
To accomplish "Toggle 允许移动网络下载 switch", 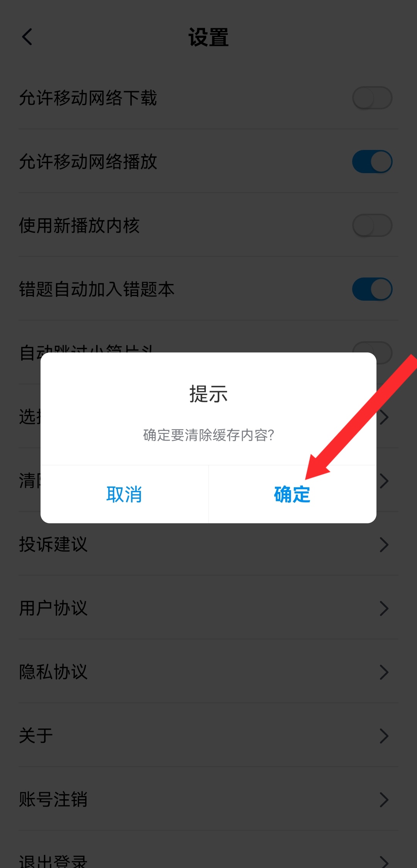I will 372,98.
